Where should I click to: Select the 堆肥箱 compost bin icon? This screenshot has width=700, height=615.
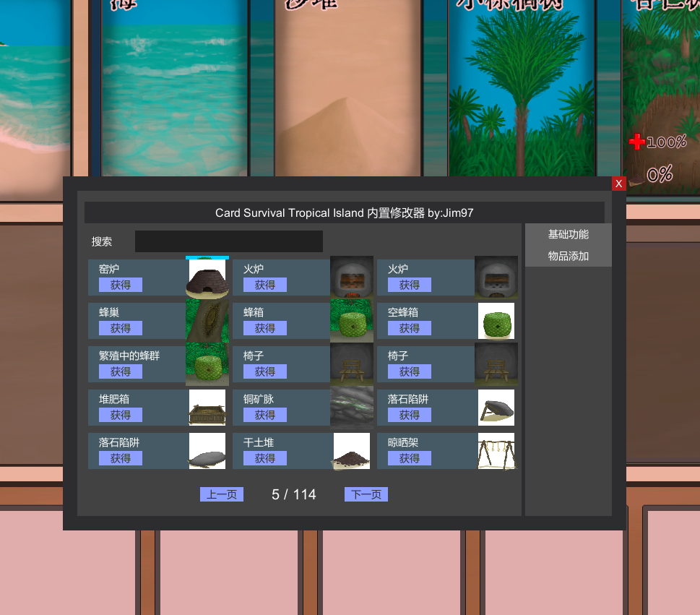pos(207,408)
